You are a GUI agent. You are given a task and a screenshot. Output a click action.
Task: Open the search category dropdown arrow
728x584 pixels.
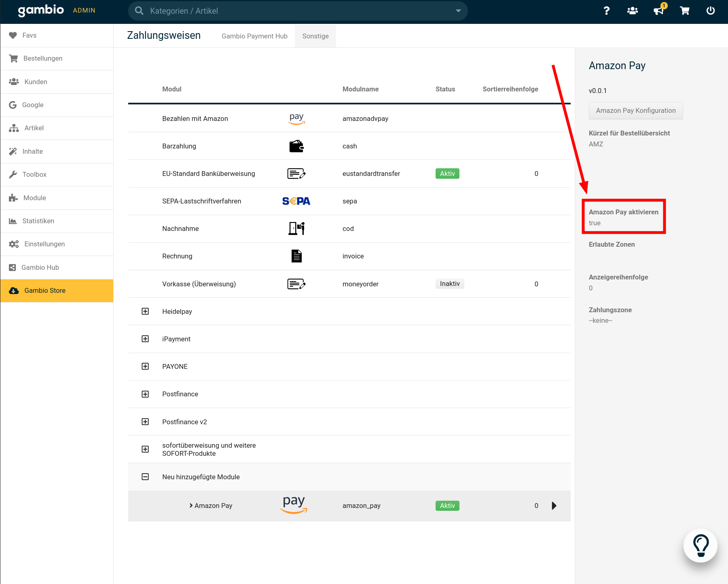458,11
